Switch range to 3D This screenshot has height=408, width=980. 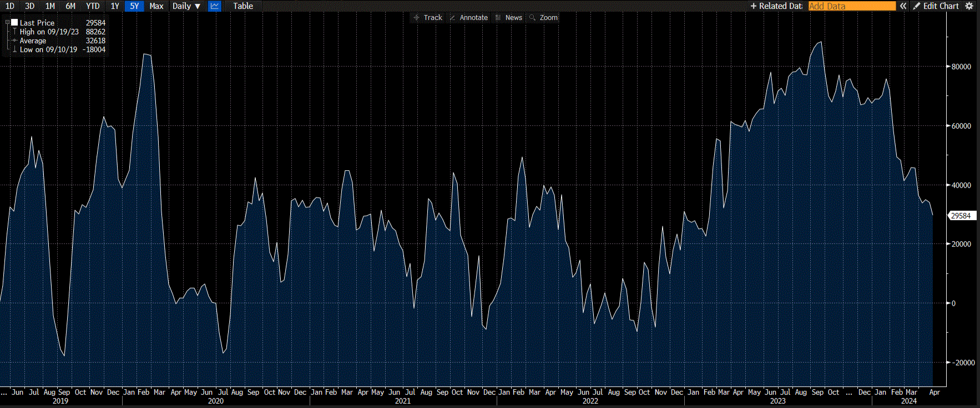pyautogui.click(x=30, y=6)
